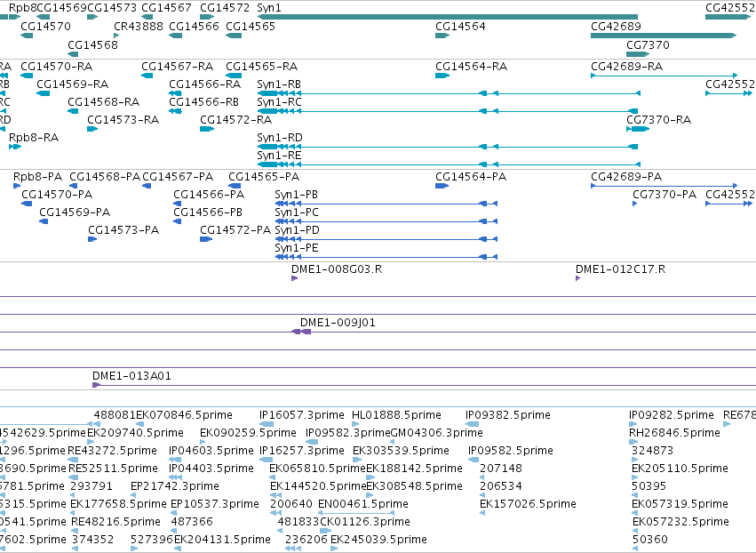The width and height of the screenshot is (756, 553).
Task: Click the CG14564-PA protein label
Action: (x=471, y=177)
